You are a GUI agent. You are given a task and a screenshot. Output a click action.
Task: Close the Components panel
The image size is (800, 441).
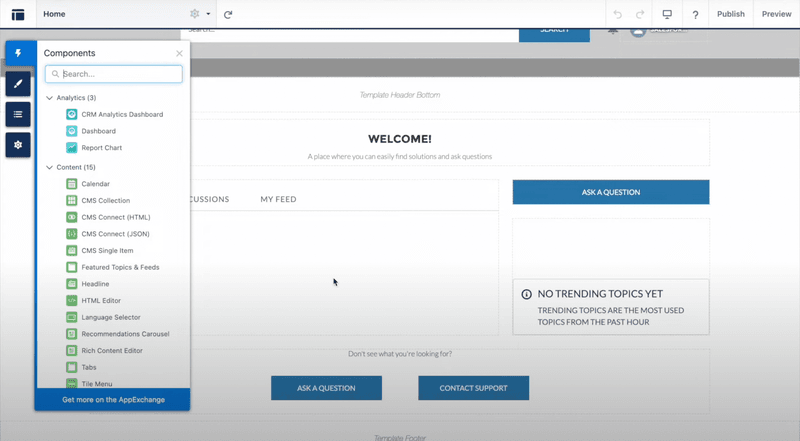click(x=179, y=53)
